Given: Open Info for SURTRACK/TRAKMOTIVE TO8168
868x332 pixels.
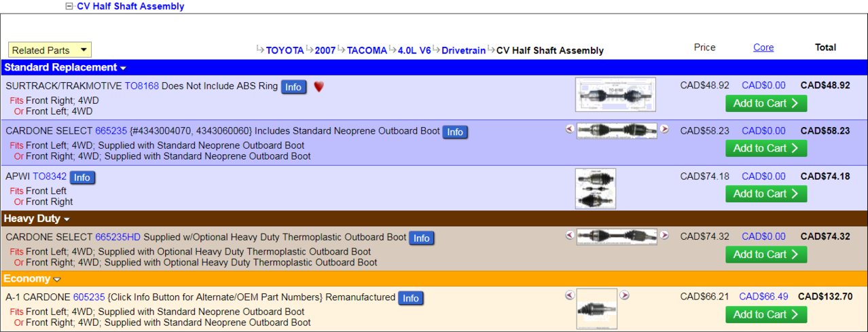Looking at the screenshot, I should 293,87.
